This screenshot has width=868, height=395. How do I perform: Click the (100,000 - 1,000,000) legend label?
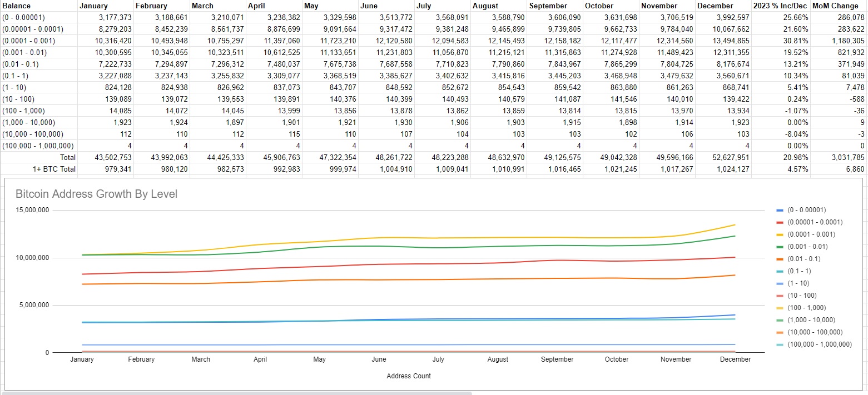[819, 344]
